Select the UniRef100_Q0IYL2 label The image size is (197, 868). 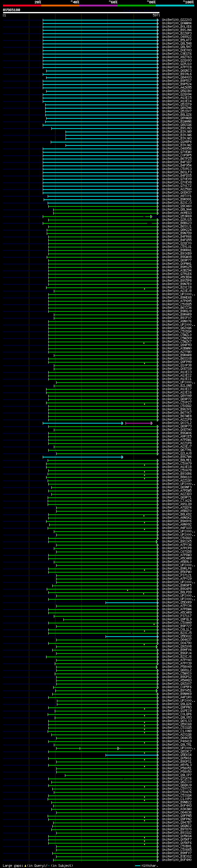(x=177, y=423)
